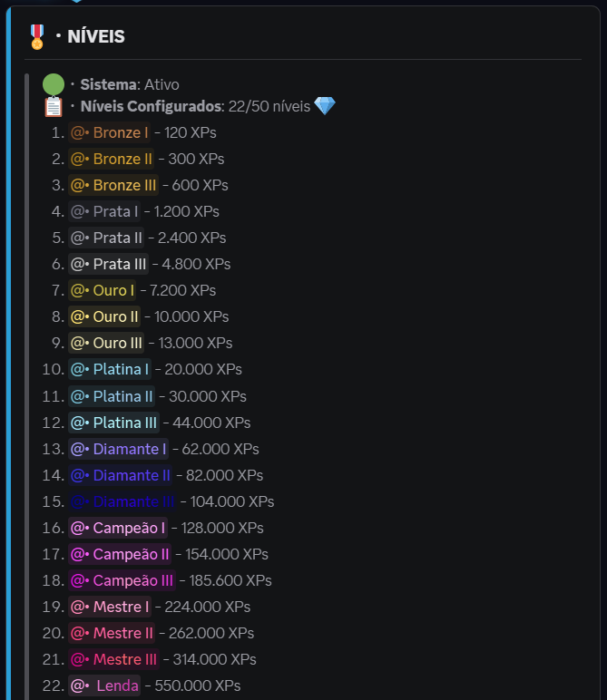The width and height of the screenshot is (607, 700).
Task: Select the @• Ouro III role mention
Action: click(106, 343)
